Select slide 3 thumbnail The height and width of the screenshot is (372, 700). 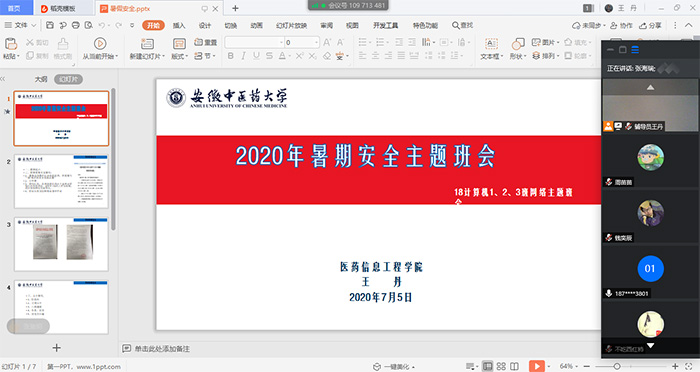[61, 244]
